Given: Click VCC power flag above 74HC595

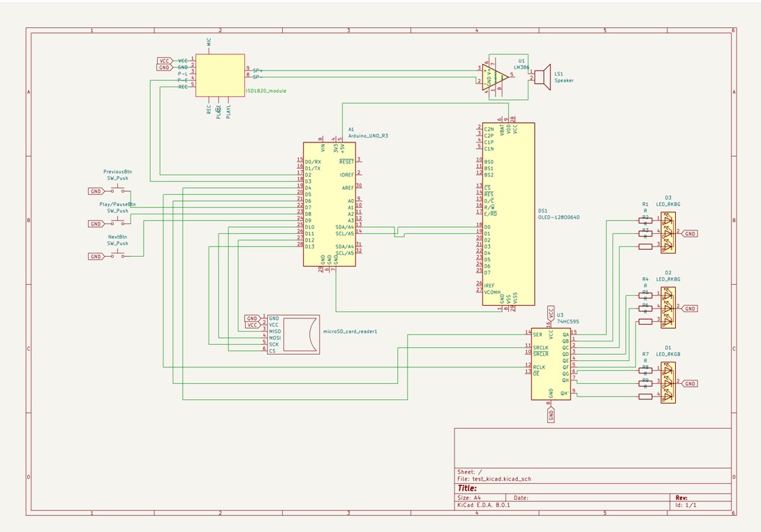Looking at the screenshot, I should (x=551, y=312).
